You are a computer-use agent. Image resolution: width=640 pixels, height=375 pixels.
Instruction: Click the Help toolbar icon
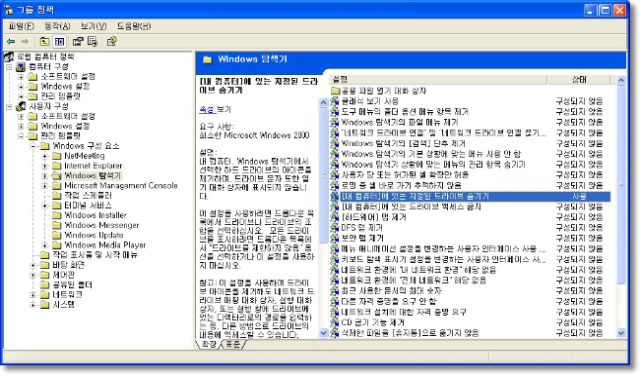pyautogui.click(x=111, y=41)
